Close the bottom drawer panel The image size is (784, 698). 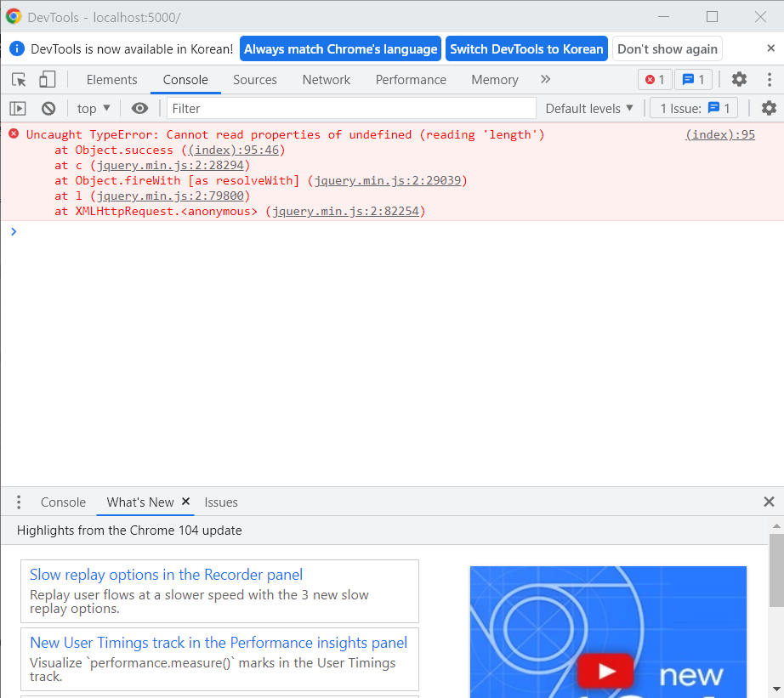click(769, 502)
